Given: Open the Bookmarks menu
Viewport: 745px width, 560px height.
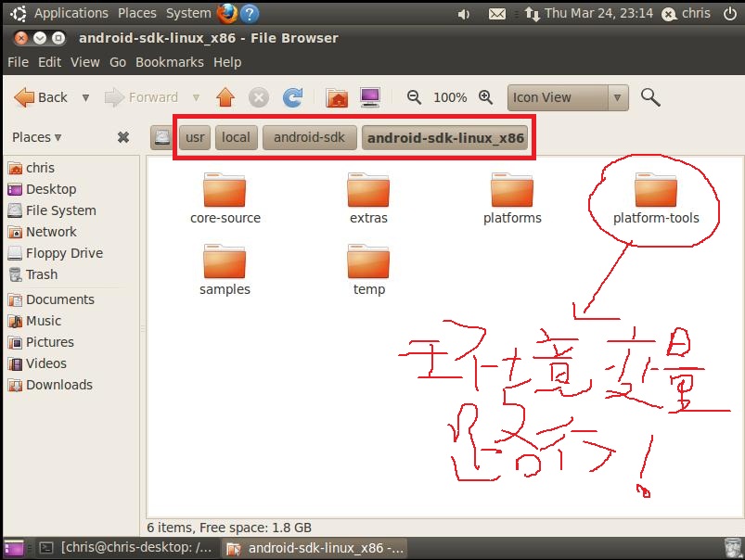Looking at the screenshot, I should pos(170,63).
